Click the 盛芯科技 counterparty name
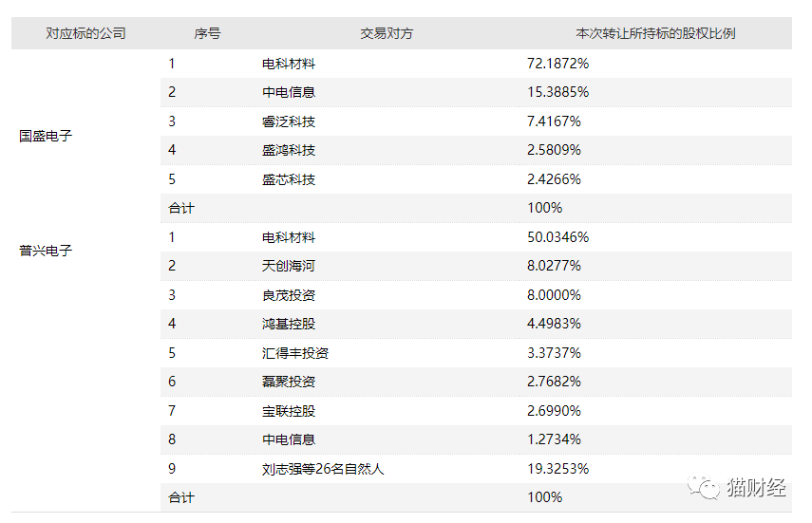812x523 pixels. coord(289,179)
